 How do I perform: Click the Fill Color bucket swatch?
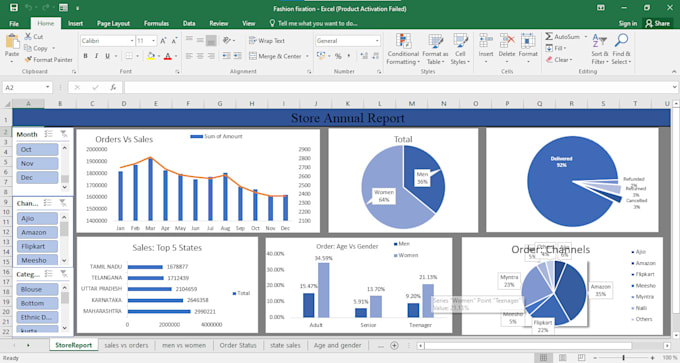click(151, 56)
